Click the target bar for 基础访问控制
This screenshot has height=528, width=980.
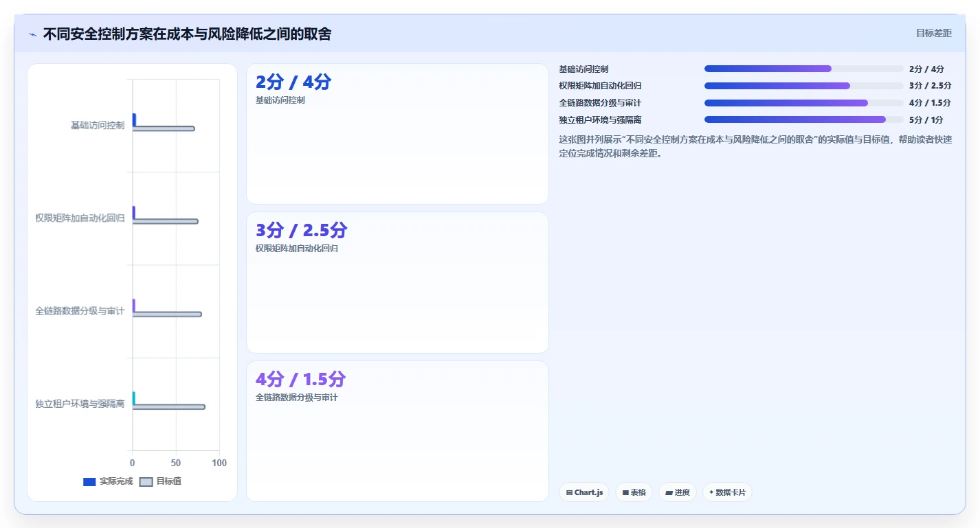point(164,128)
